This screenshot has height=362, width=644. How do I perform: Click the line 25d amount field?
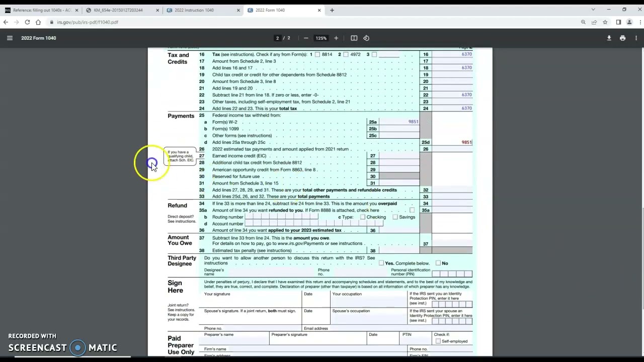452,142
